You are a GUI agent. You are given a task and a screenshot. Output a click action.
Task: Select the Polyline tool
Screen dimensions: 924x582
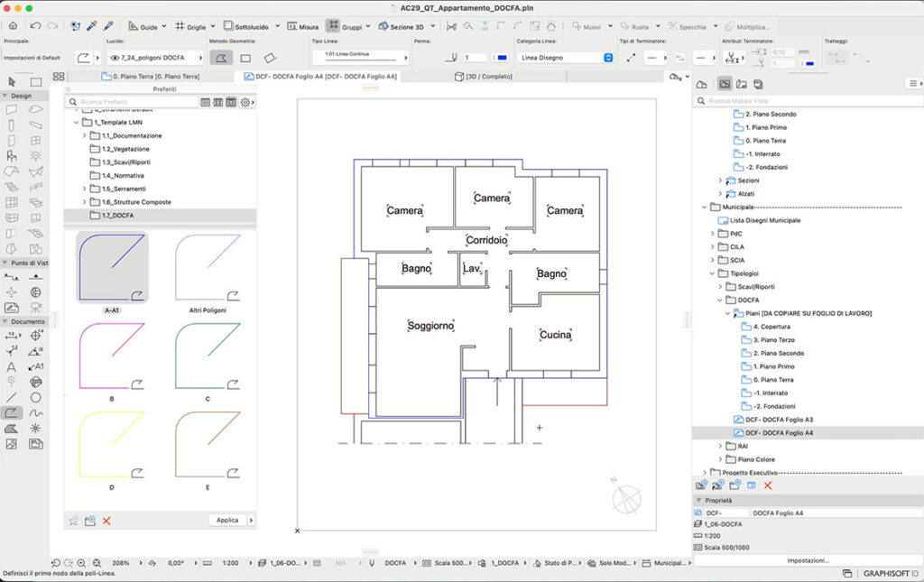click(x=11, y=413)
